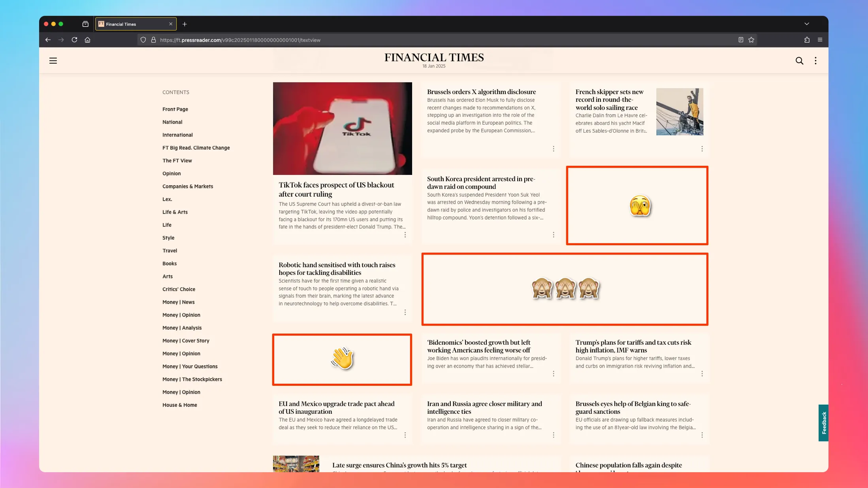
Task: Click the vertical ellipsis on EU Mexico article
Action: coord(405,435)
